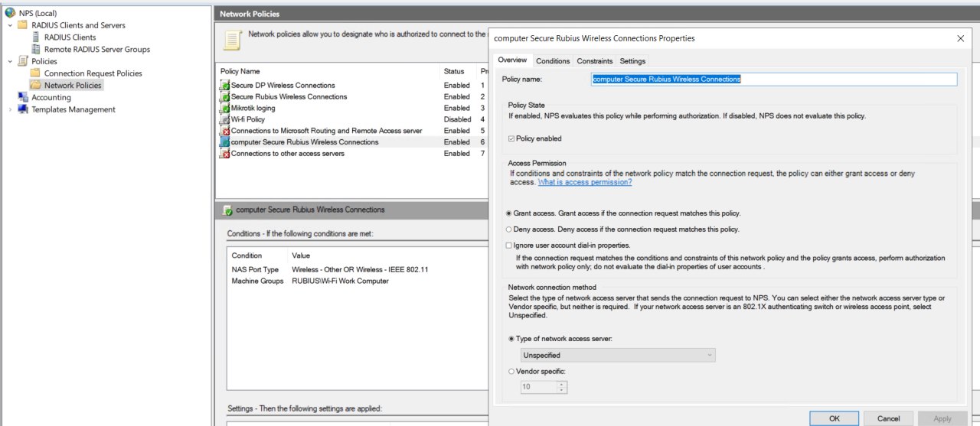
Task: Toggle the Policy enabled checkbox
Action: (x=511, y=138)
